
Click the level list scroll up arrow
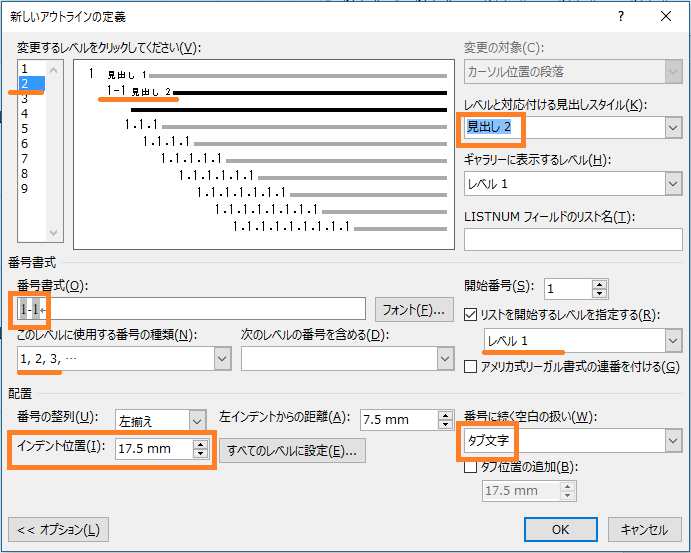[54, 70]
